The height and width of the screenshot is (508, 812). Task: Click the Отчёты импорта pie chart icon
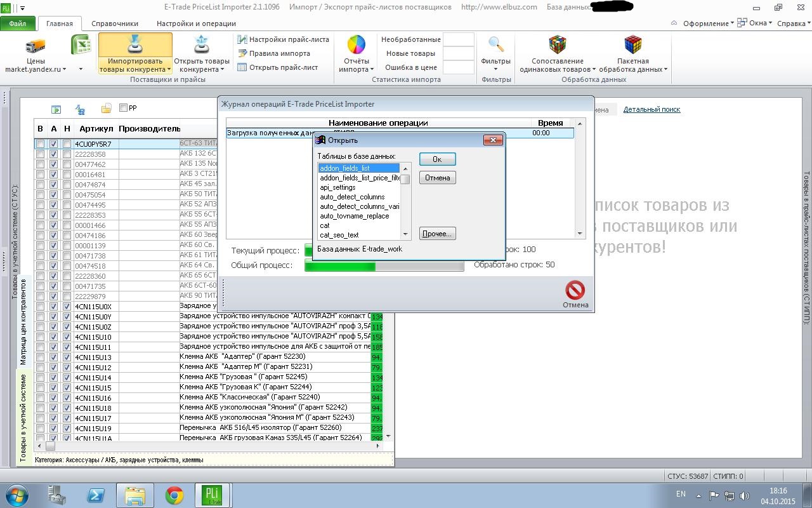coord(356,45)
